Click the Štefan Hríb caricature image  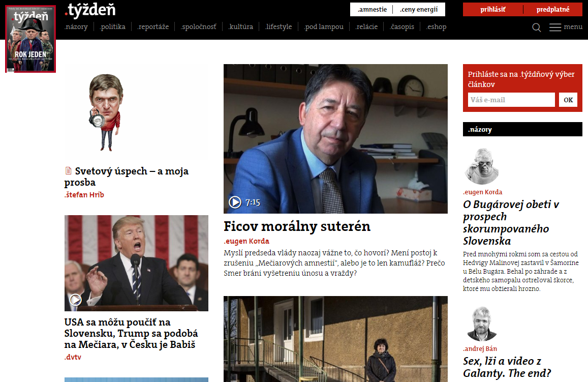pyautogui.click(x=105, y=112)
